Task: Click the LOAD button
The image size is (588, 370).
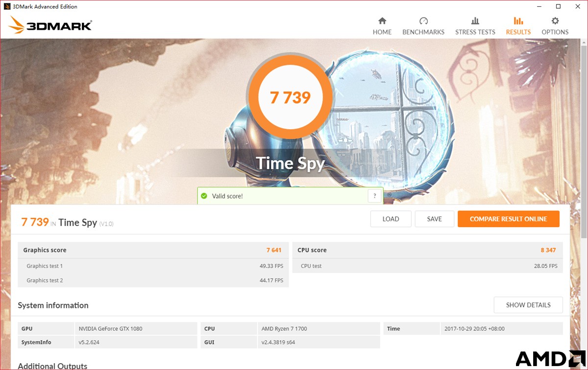Action: 391,219
